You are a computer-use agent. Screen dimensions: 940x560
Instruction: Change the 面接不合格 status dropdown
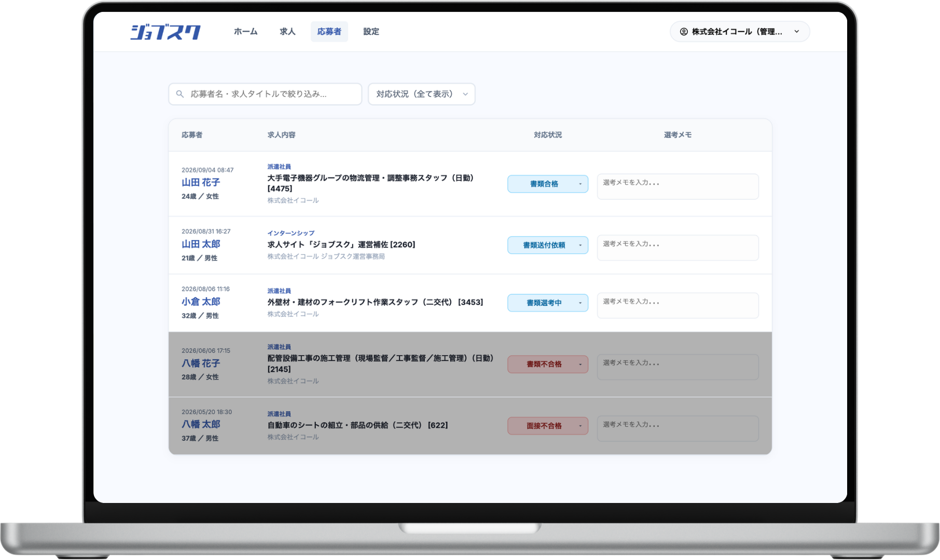(548, 426)
